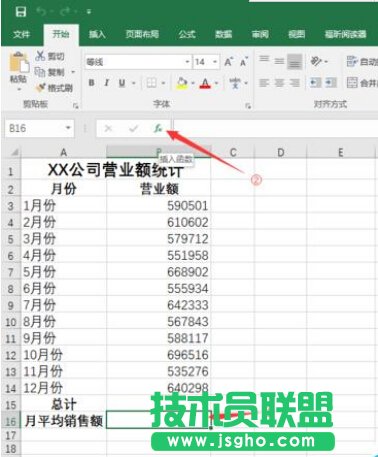Select cell with value 590501
The height and width of the screenshot is (457, 378).
[x=159, y=206]
